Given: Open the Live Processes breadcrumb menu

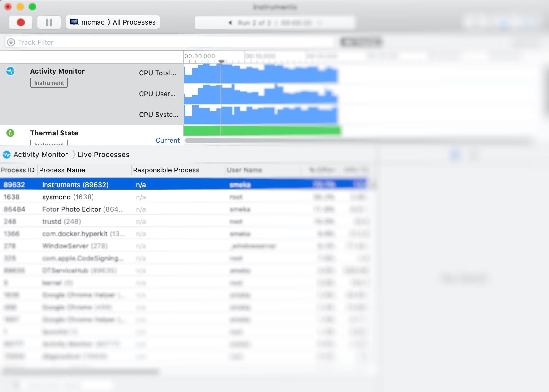Looking at the screenshot, I should click(104, 155).
